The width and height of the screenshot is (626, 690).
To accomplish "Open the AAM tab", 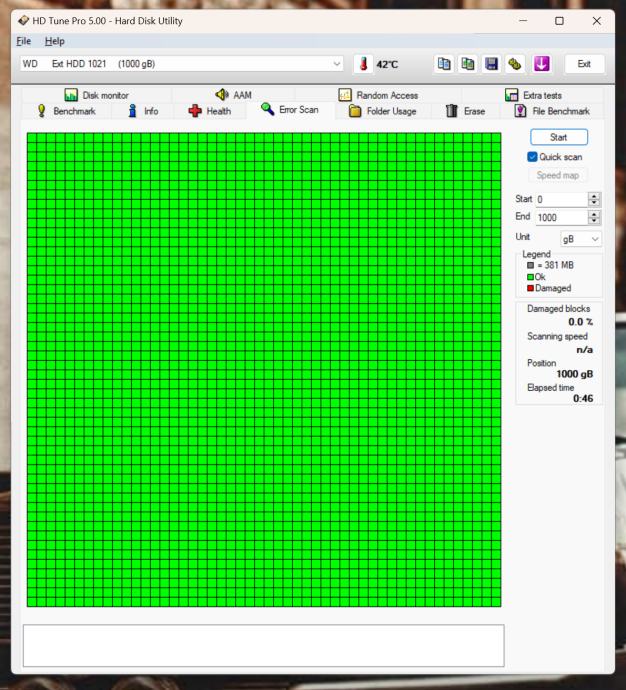I will tap(233, 95).
